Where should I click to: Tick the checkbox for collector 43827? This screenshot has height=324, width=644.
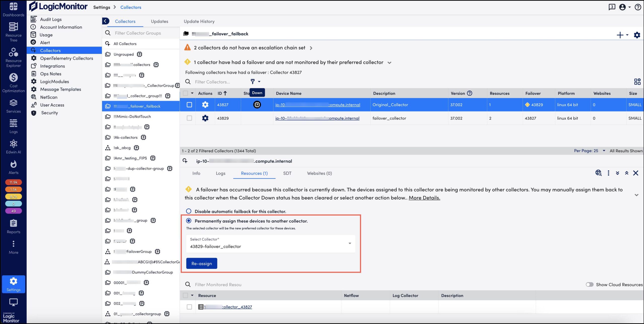point(189,105)
